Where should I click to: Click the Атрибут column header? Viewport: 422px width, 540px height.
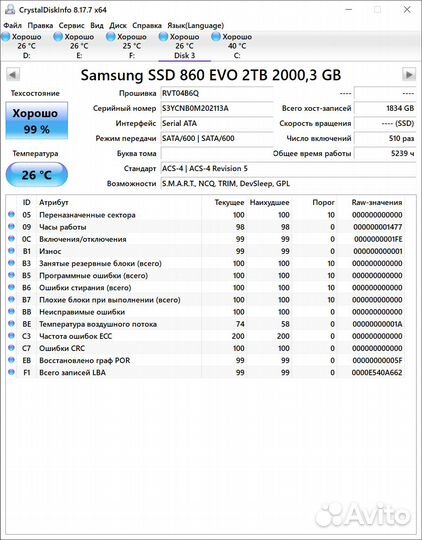(119, 202)
